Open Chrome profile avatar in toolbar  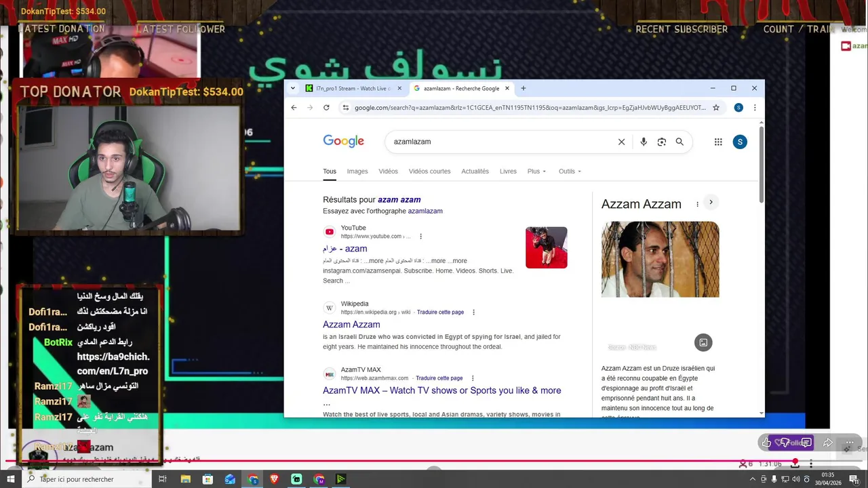pyautogui.click(x=738, y=108)
